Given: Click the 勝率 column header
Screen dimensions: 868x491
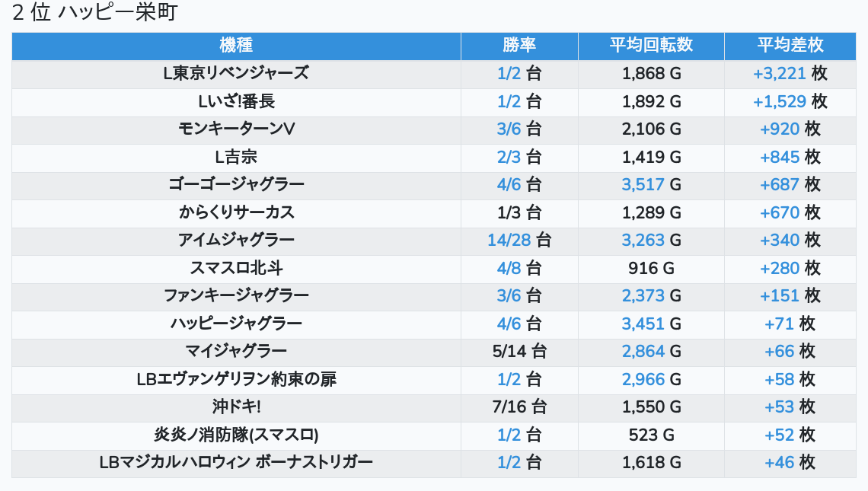Looking at the screenshot, I should click(519, 46).
